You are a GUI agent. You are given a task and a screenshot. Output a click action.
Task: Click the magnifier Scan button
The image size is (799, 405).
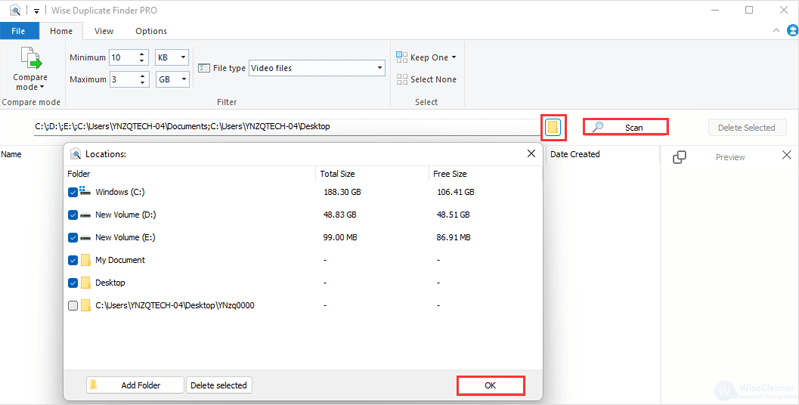click(x=625, y=127)
